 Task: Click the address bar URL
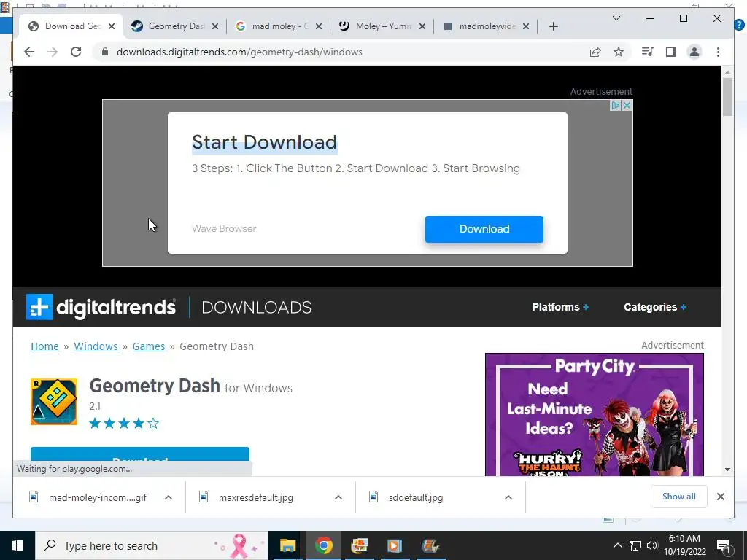click(239, 52)
